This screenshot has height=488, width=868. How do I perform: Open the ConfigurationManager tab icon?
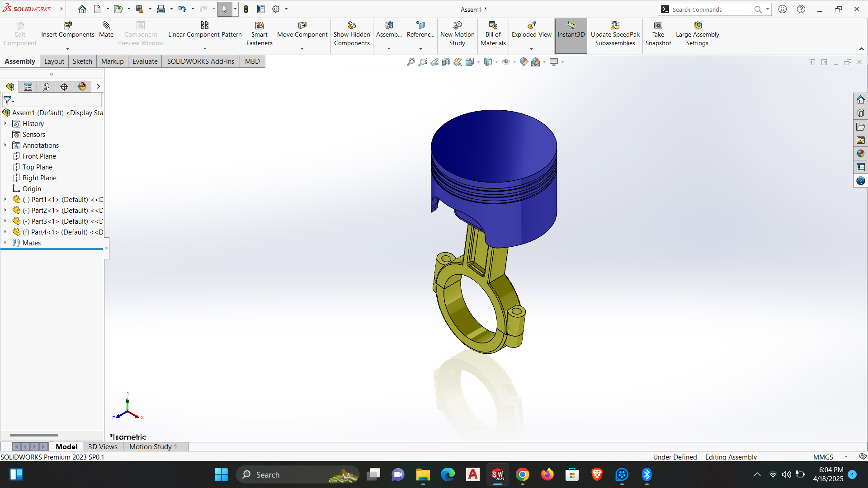pos(46,87)
